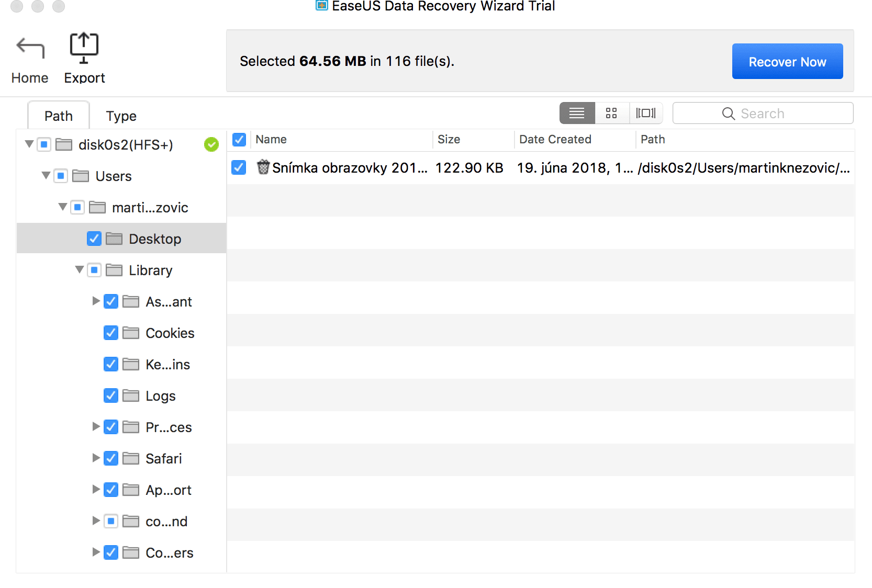Go back with the Home arrow icon
The image size is (872, 588).
30,48
